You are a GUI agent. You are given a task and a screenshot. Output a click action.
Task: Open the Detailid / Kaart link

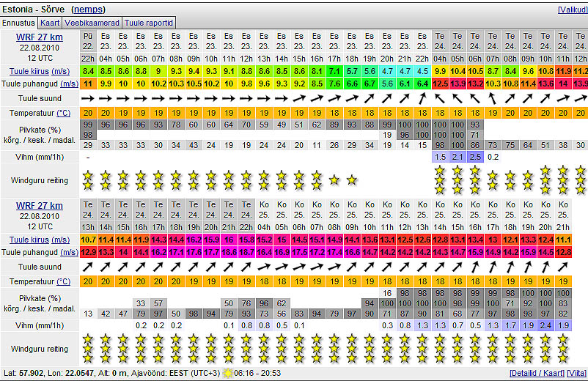(537, 373)
